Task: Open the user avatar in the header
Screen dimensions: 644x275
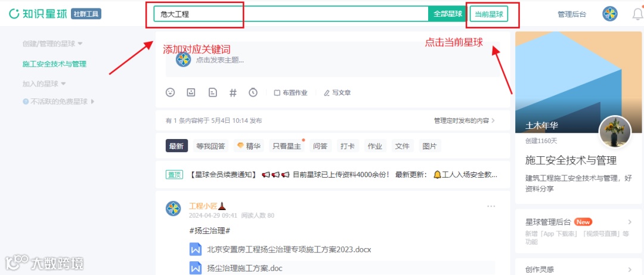Action: point(610,14)
